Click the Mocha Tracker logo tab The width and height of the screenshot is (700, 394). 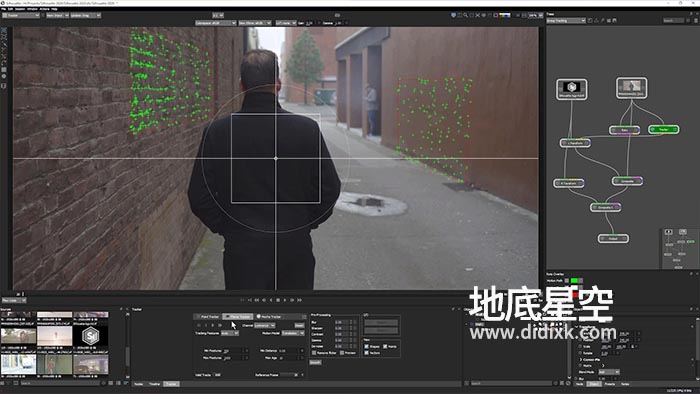coord(269,316)
